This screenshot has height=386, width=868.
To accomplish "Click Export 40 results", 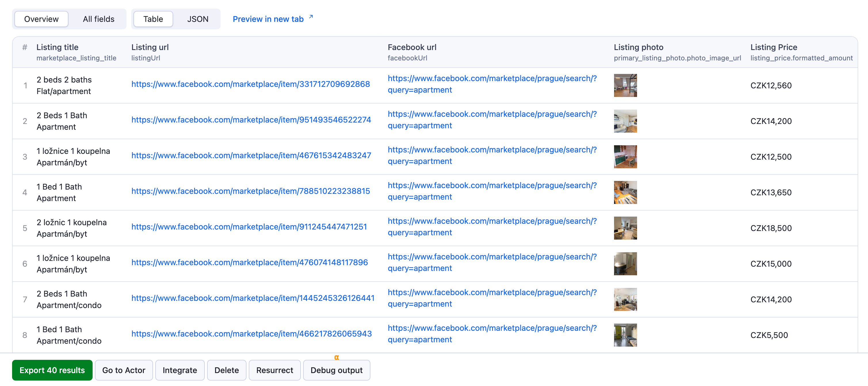I will 52,370.
